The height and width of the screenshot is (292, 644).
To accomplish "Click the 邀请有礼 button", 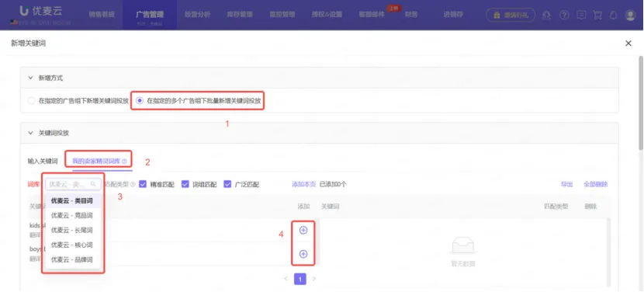I will coord(511,16).
